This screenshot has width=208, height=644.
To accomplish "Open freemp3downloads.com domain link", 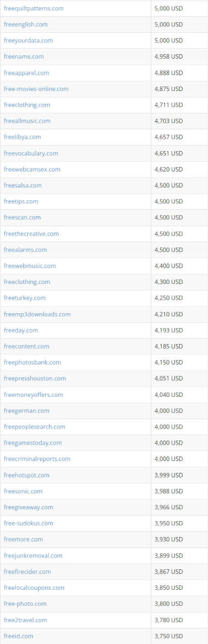I will pyautogui.click(x=37, y=314).
